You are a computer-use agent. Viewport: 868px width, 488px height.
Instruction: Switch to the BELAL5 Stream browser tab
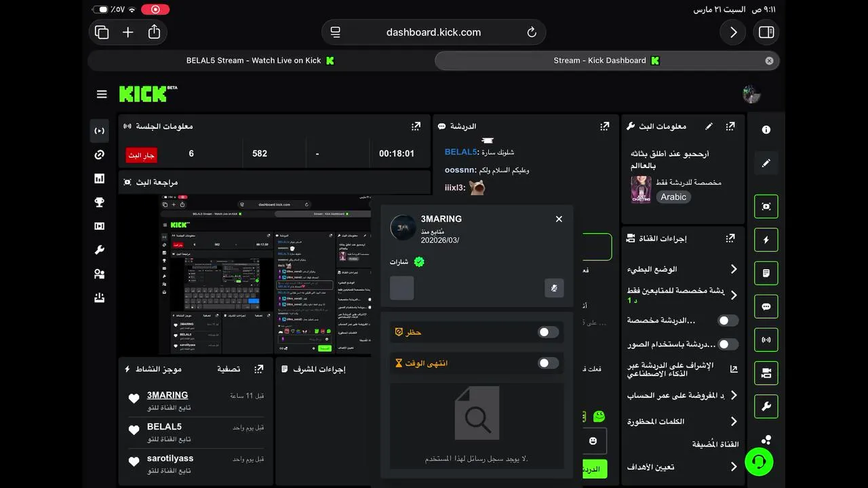260,60
